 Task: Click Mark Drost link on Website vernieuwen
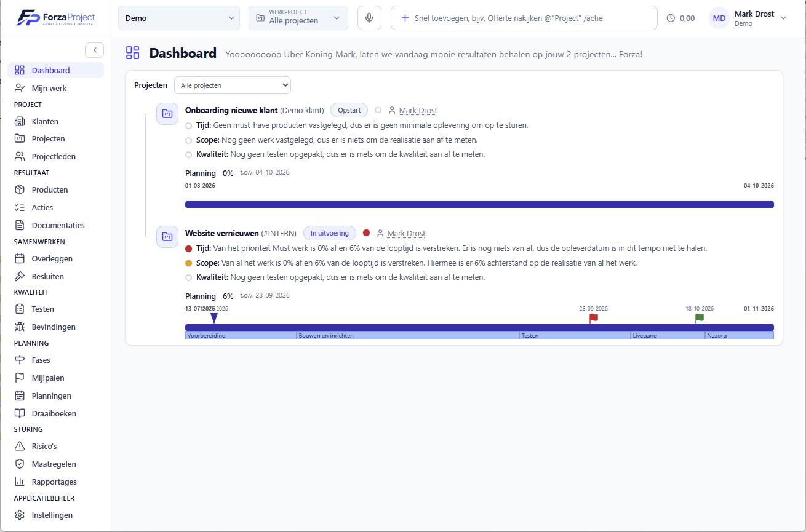[406, 233]
